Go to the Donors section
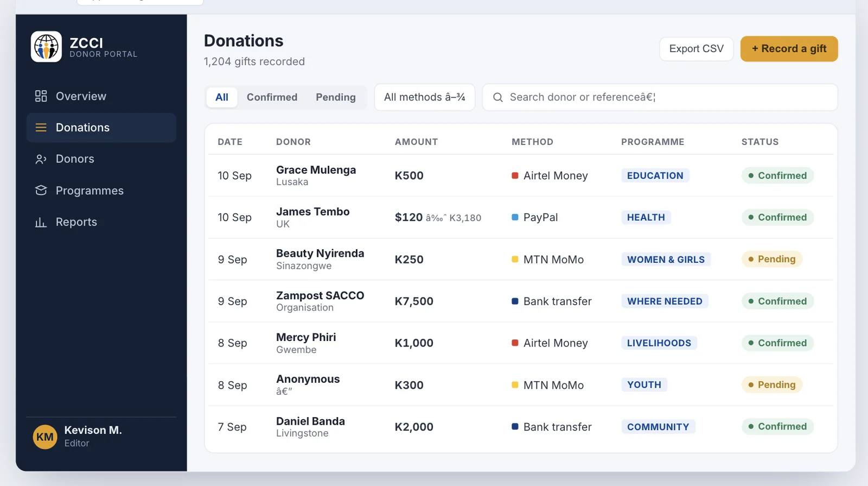Image resolution: width=868 pixels, height=486 pixels. coord(101,159)
